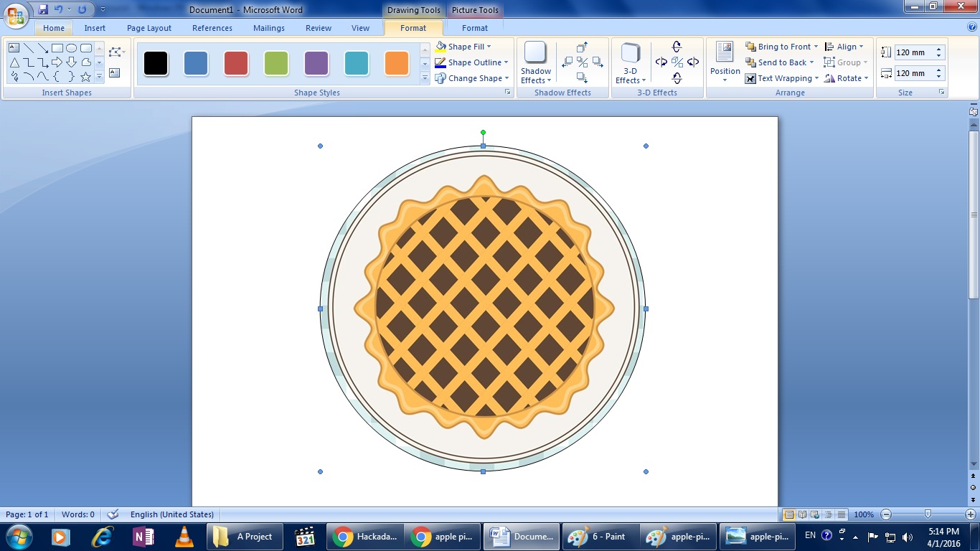Click the shape height field
The height and width of the screenshot is (551, 980).
point(920,52)
